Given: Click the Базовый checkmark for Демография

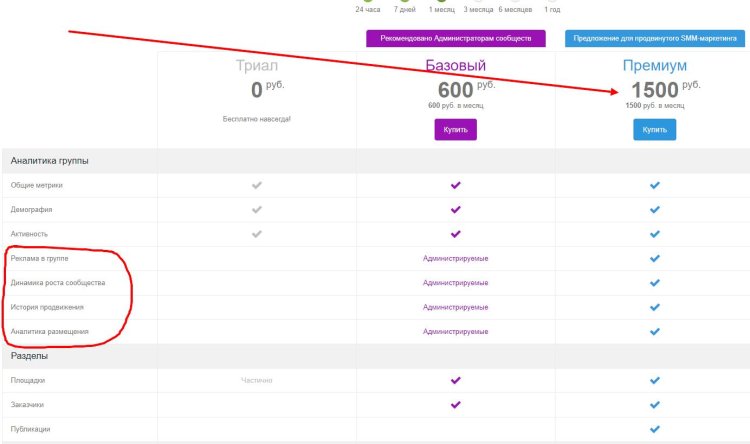Looking at the screenshot, I should [455, 210].
